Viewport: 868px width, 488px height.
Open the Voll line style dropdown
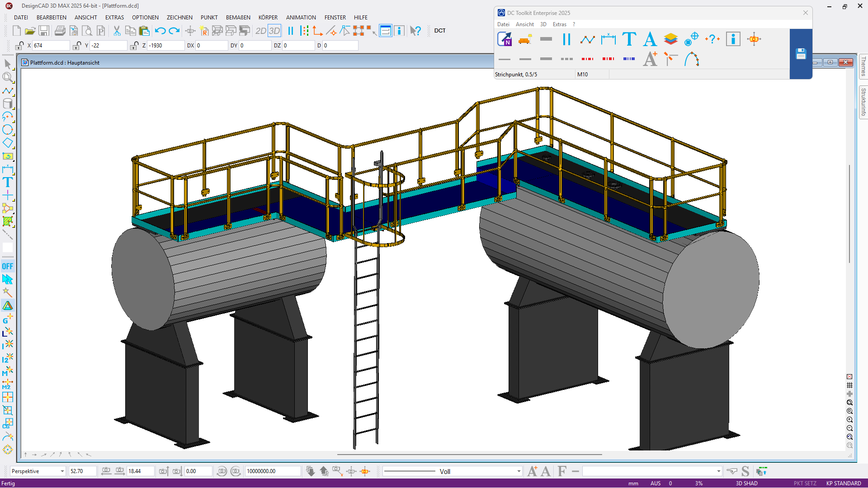point(519,471)
